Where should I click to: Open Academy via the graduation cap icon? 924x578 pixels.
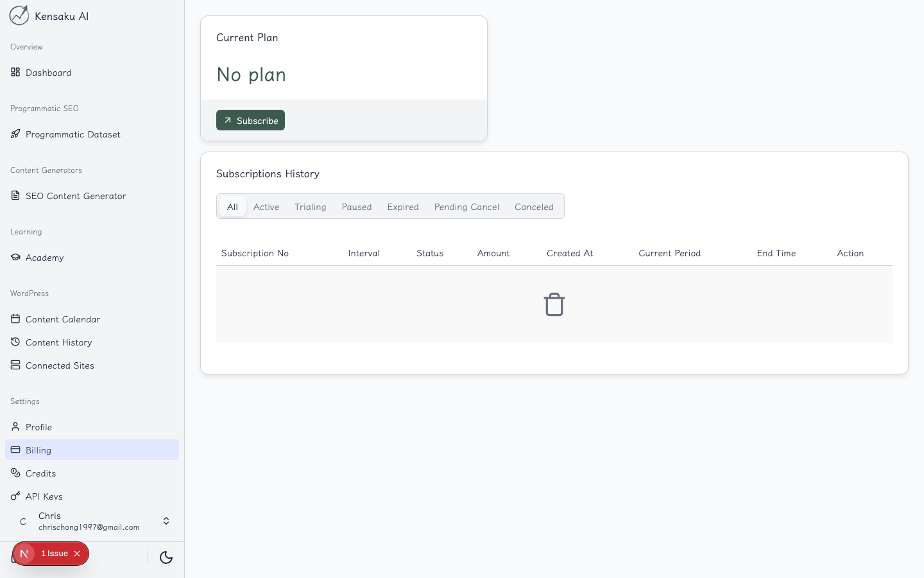point(15,257)
